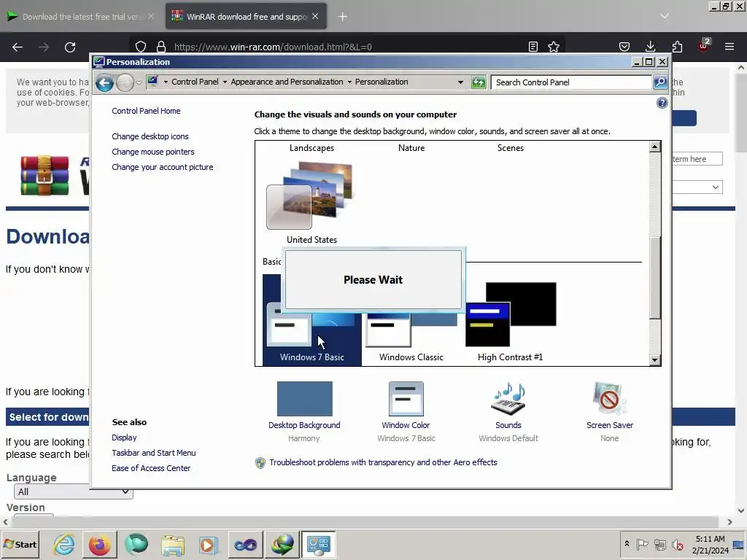Image resolution: width=747 pixels, height=560 pixels.
Task: Open Sounds settings icon
Action: (x=508, y=399)
